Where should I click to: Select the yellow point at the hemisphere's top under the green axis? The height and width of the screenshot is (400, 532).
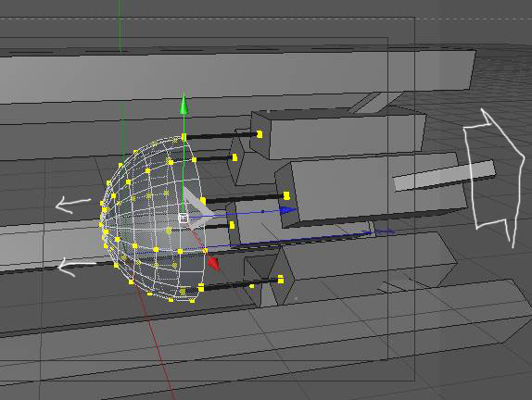coord(184,137)
